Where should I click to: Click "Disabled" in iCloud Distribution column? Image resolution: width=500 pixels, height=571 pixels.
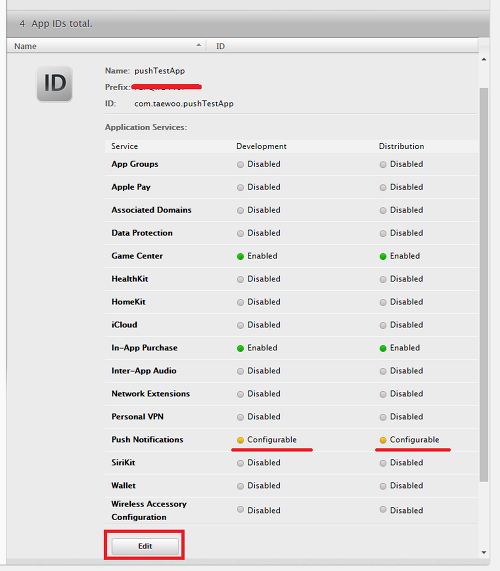pos(406,325)
